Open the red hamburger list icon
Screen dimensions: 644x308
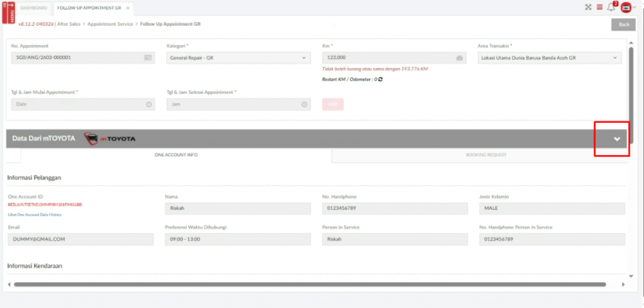(599, 8)
